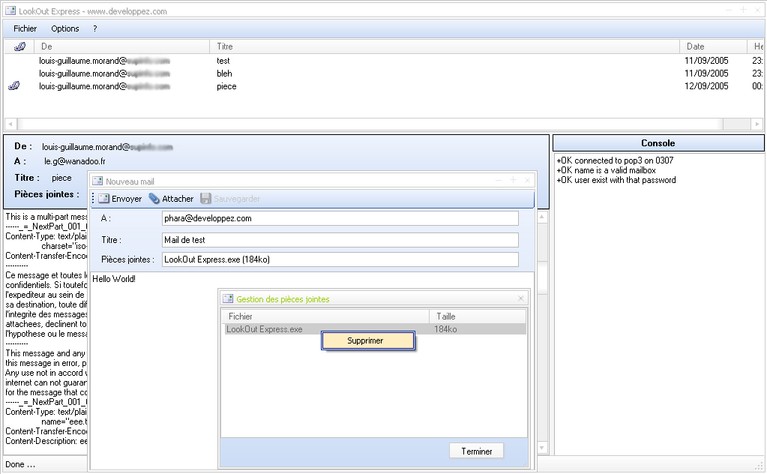Open the Options menu

(65, 29)
